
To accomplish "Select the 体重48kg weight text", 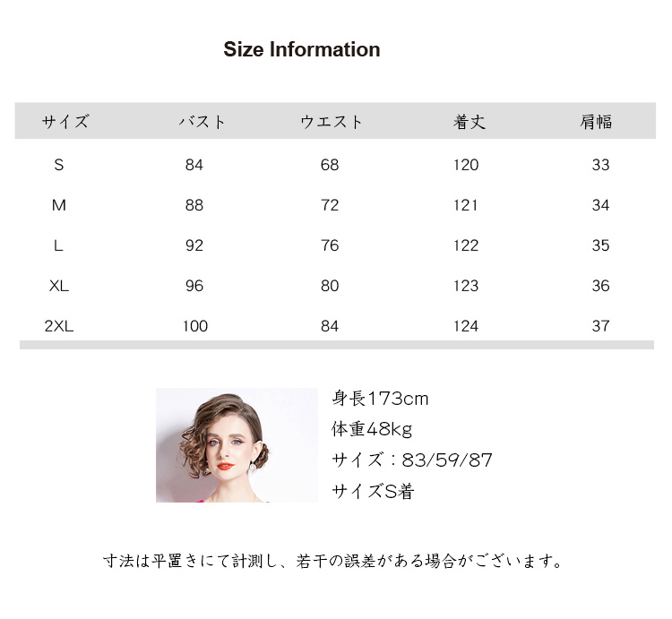I will pyautogui.click(x=372, y=429).
